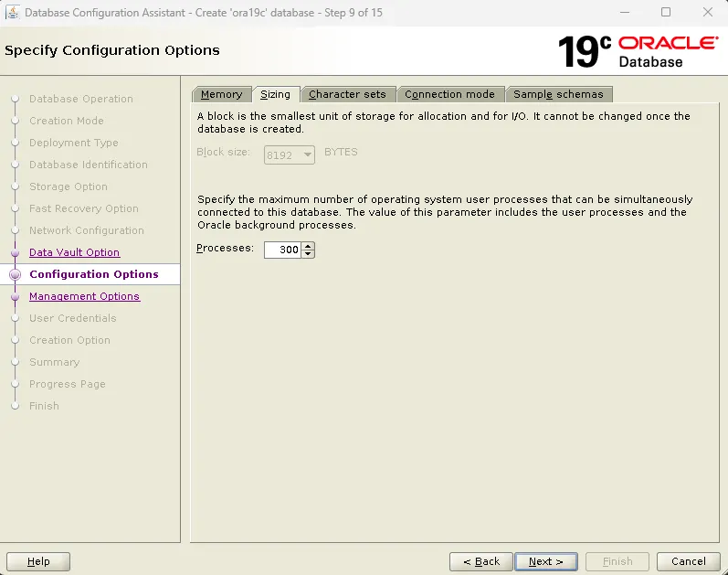
Task: Click the Storage Option step label
Action: tap(69, 186)
